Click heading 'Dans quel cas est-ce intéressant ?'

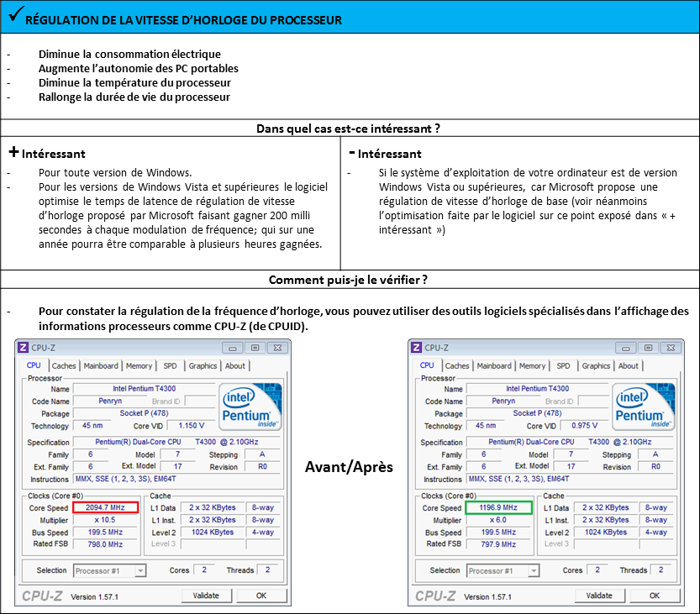coord(348,129)
